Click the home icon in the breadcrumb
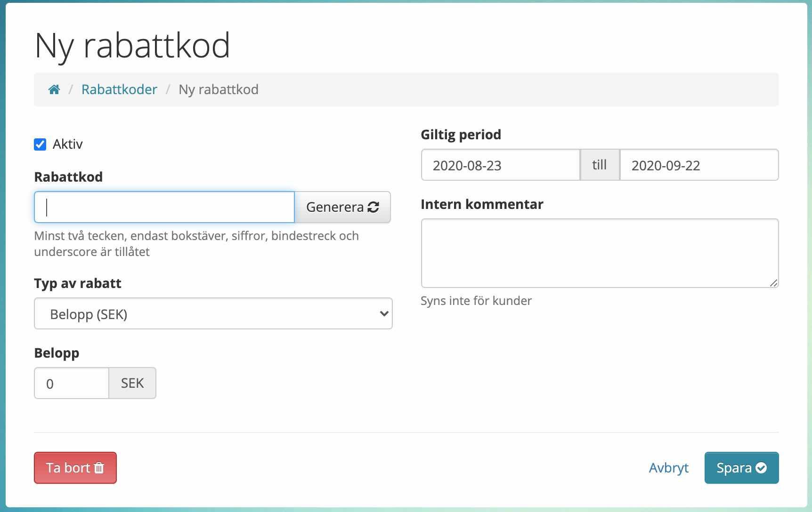 [x=54, y=89]
